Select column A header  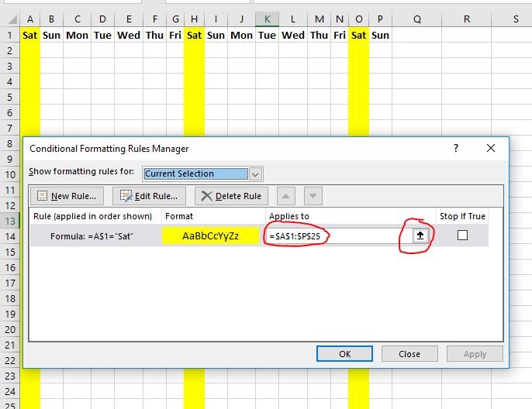[x=29, y=19]
